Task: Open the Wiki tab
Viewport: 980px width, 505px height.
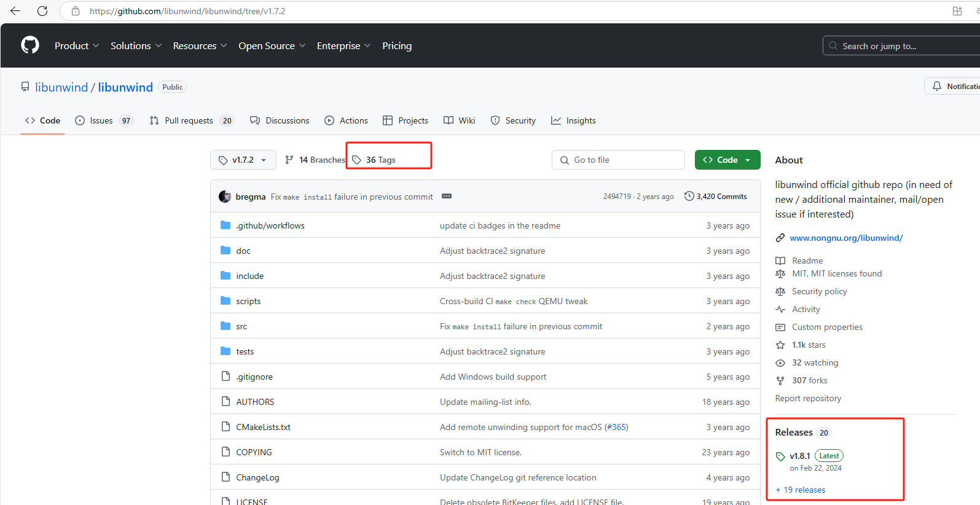Action: point(459,120)
